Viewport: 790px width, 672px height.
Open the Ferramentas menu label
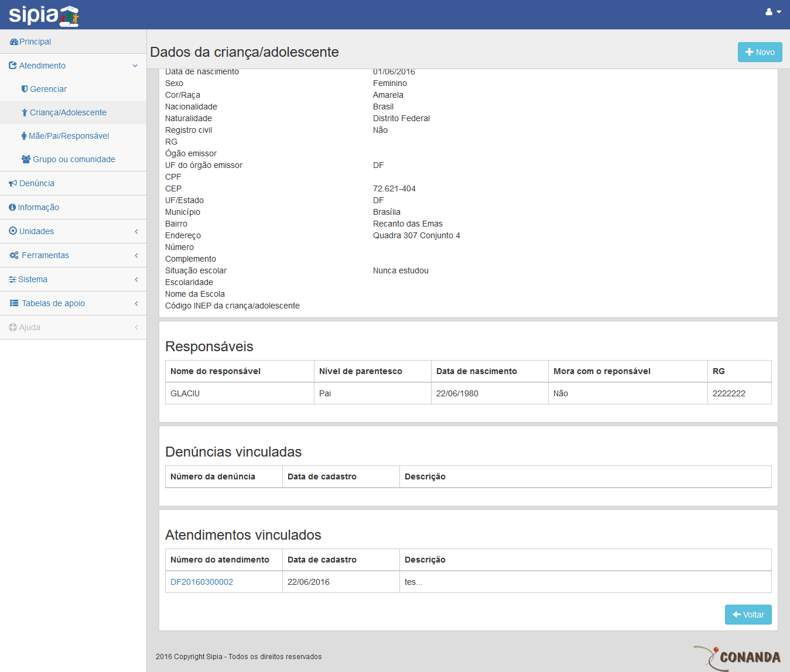tap(45, 255)
